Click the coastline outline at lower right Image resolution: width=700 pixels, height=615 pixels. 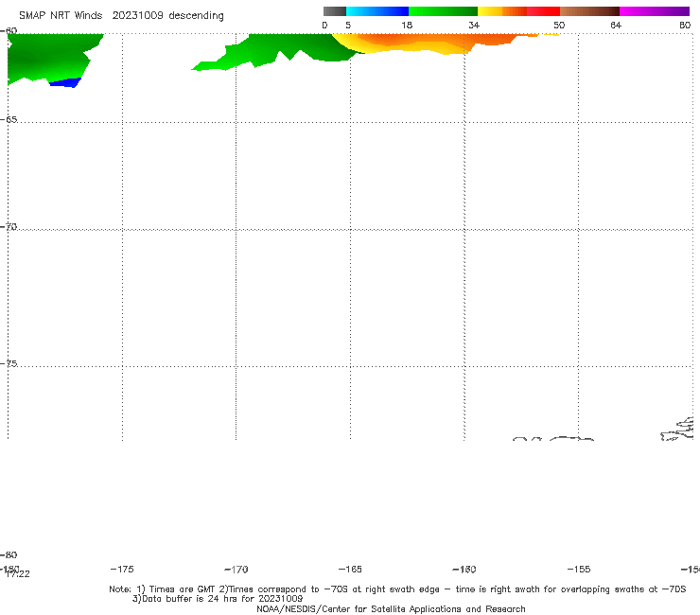click(x=677, y=430)
